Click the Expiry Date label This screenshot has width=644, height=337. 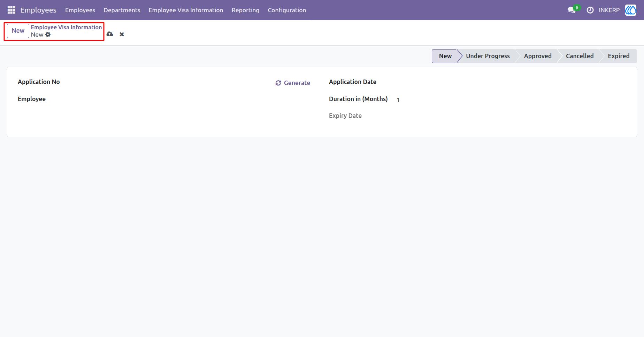(345, 116)
